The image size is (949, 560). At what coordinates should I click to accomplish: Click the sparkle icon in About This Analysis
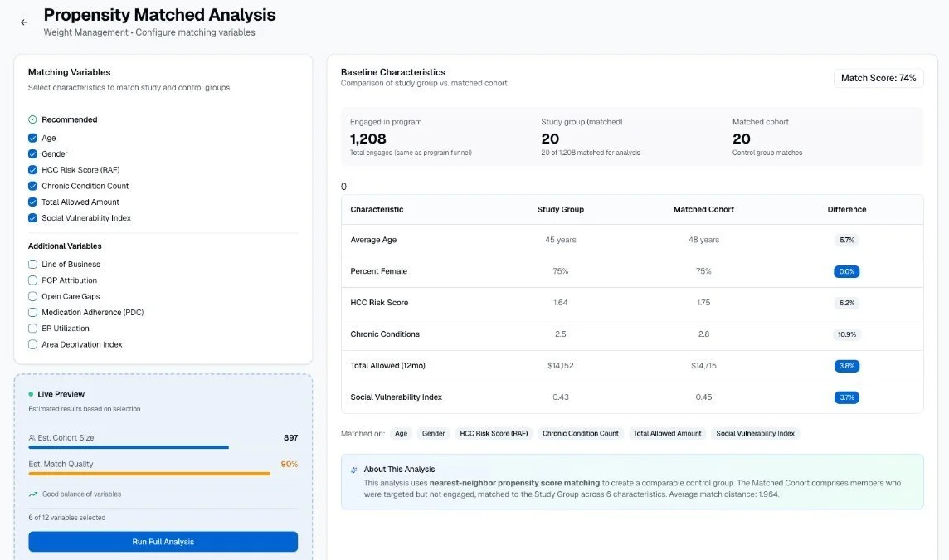[355, 468]
